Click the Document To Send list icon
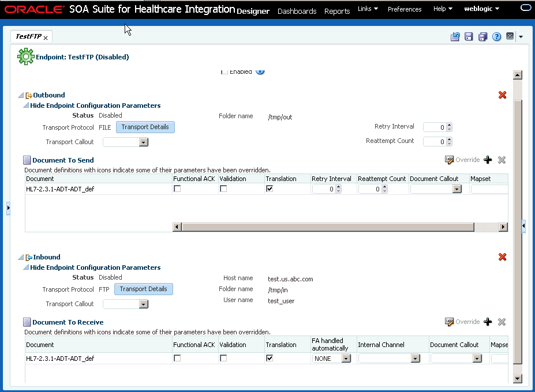 pyautogui.click(x=27, y=160)
